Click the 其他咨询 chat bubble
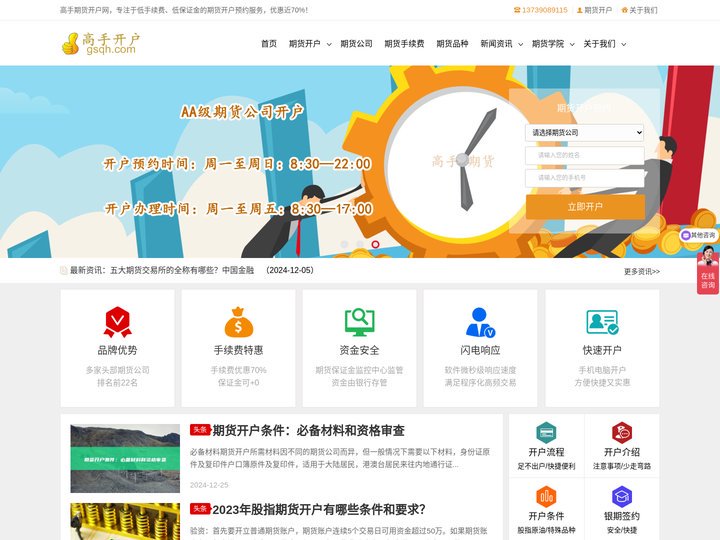This screenshot has width=720, height=540. (x=698, y=235)
